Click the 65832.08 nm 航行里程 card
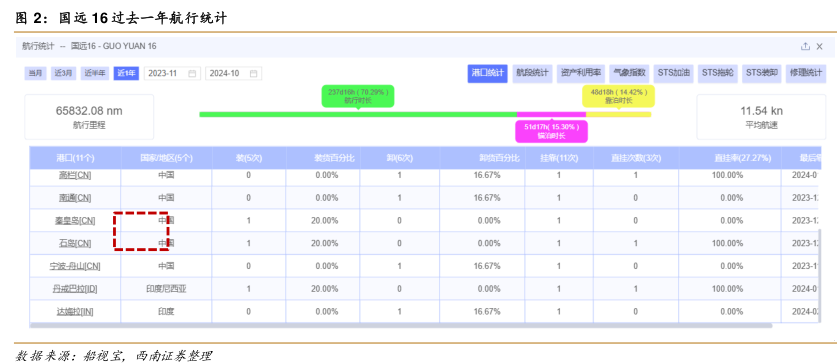 coord(89,117)
